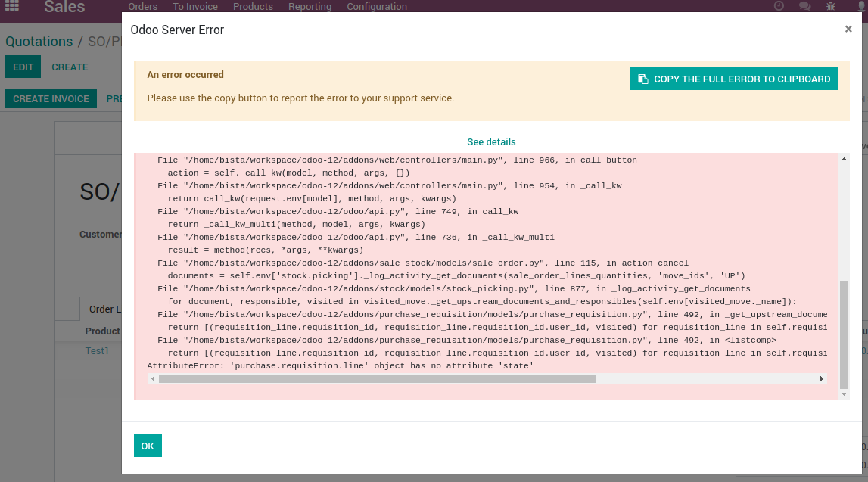
Task: Confirm the error with OK
Action: pyautogui.click(x=148, y=446)
